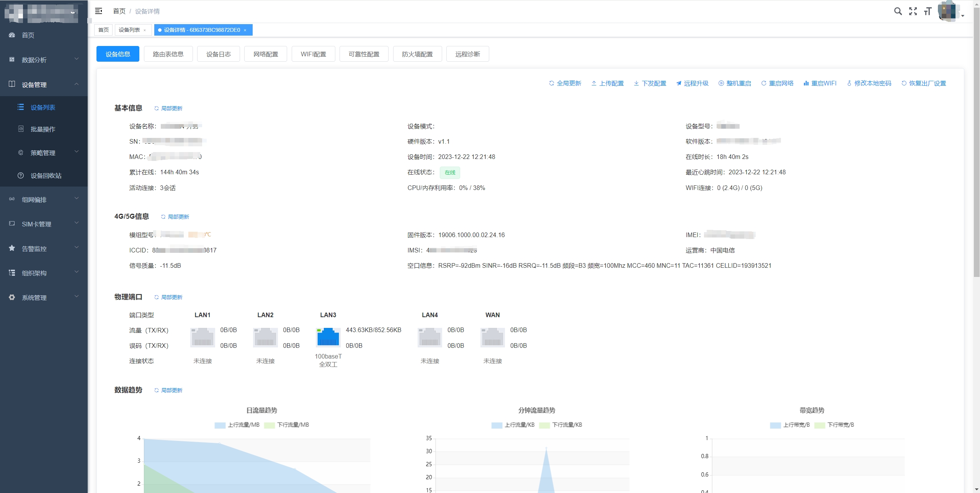Viewport: 980px width, 493px height.
Task: Select the 设备信息 tab
Action: pos(118,54)
